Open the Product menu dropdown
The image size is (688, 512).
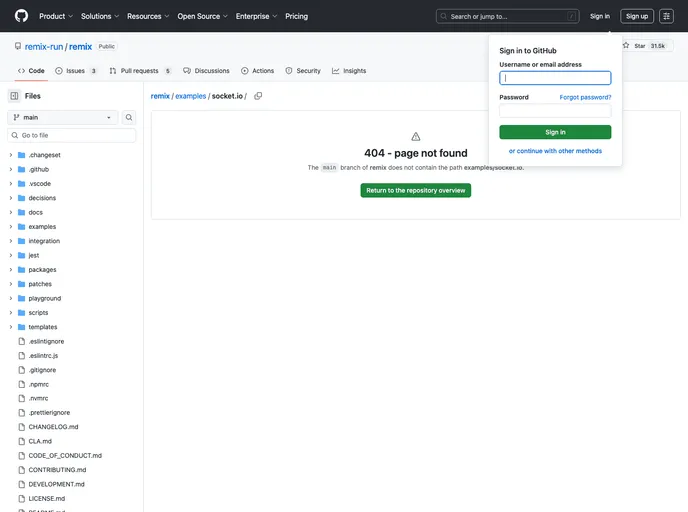pyautogui.click(x=56, y=16)
